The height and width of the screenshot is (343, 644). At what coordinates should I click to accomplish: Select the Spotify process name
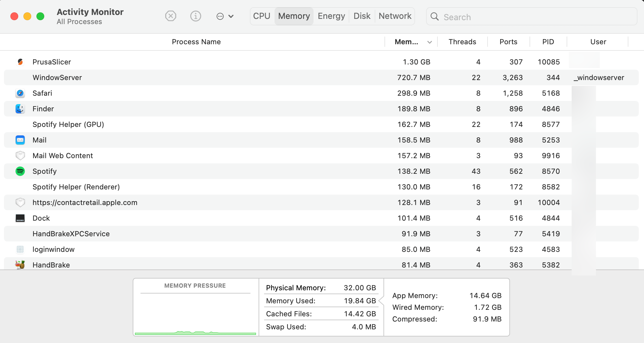(x=45, y=171)
